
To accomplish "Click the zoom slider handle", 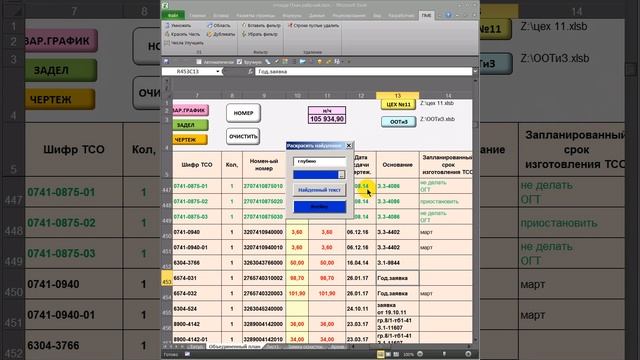I will point(444,354).
